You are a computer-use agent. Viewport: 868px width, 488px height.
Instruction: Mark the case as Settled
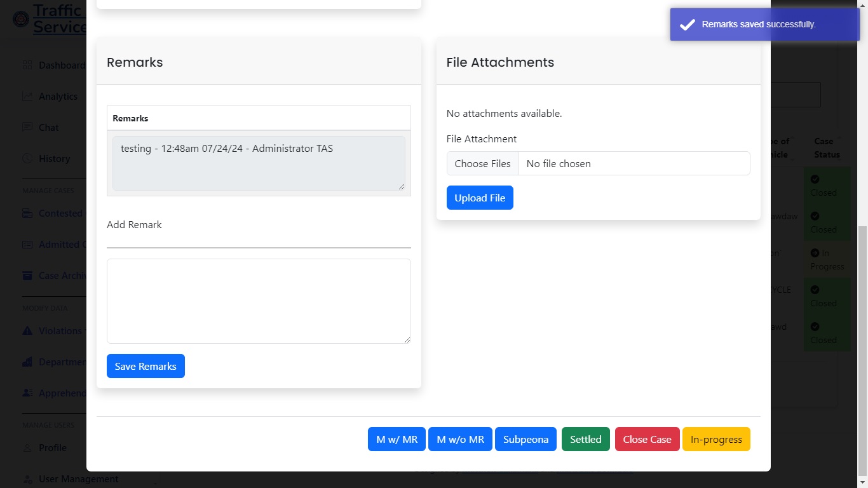pyautogui.click(x=585, y=439)
